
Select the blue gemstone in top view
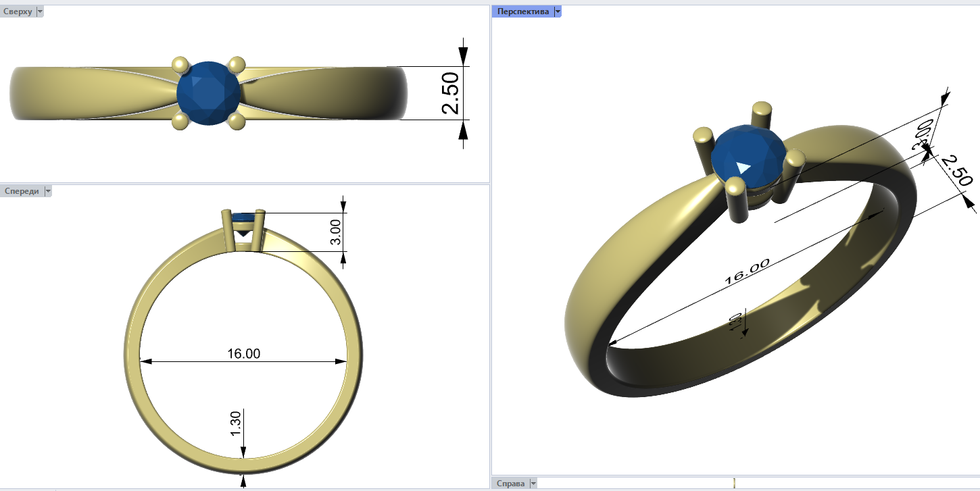click(x=209, y=93)
